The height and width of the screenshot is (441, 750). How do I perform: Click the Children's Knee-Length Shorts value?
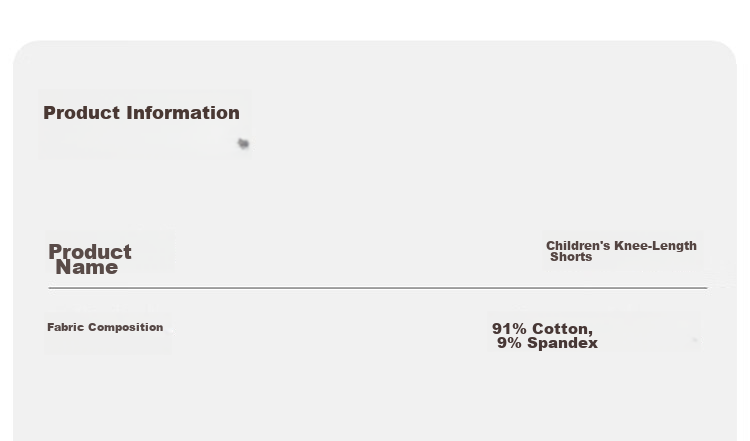point(621,251)
